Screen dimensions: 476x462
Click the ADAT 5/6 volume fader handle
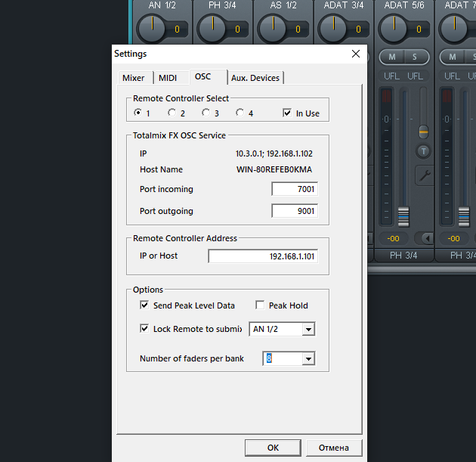point(403,216)
